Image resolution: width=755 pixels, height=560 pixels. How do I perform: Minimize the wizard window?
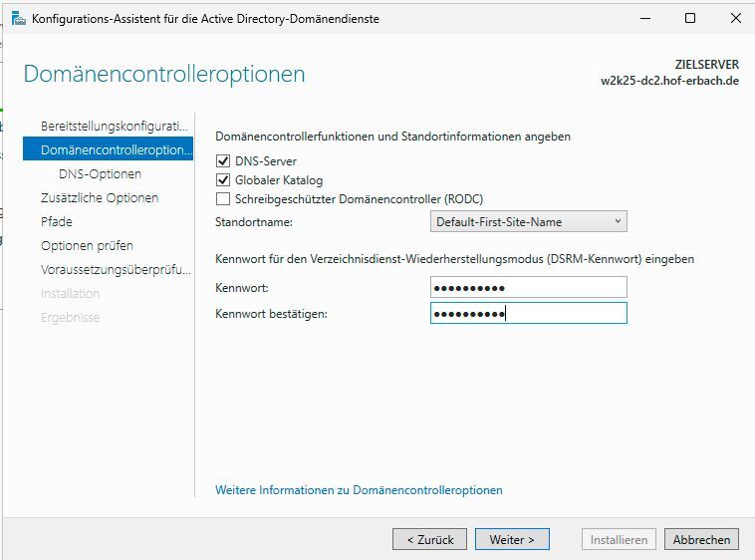645,19
